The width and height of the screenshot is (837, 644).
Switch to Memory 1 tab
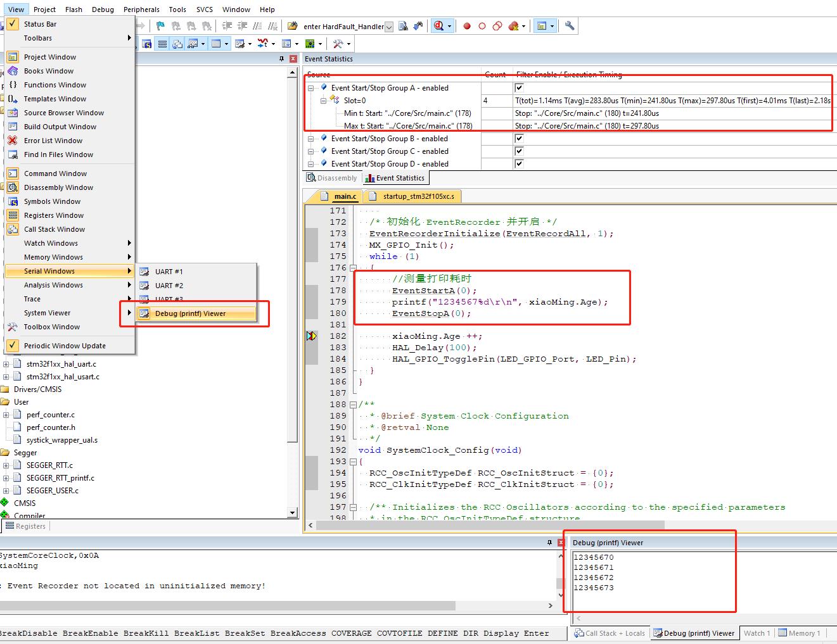click(800, 633)
